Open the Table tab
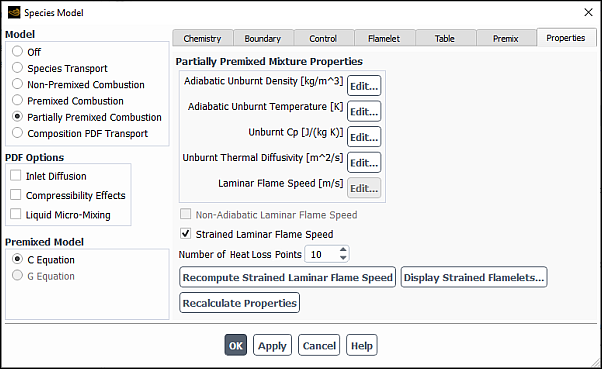602x369 pixels. coord(445,38)
